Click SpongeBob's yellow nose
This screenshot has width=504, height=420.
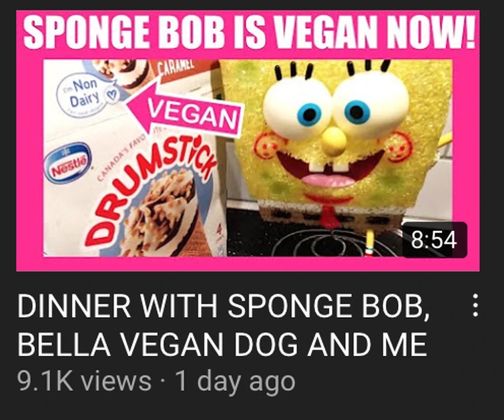point(334,141)
